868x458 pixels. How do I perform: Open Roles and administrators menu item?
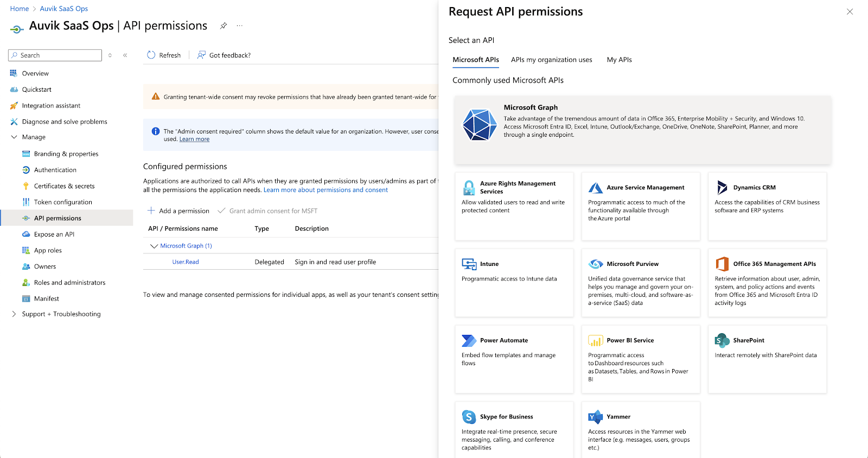(69, 283)
